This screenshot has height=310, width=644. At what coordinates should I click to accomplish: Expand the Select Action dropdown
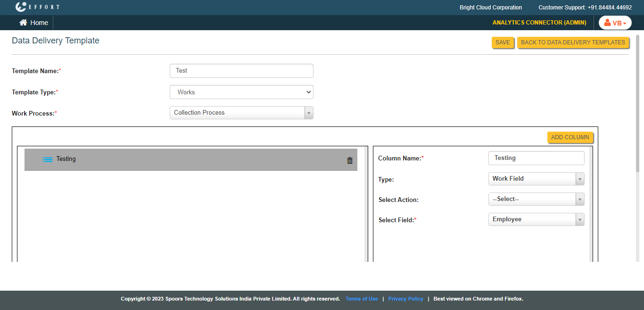536,199
